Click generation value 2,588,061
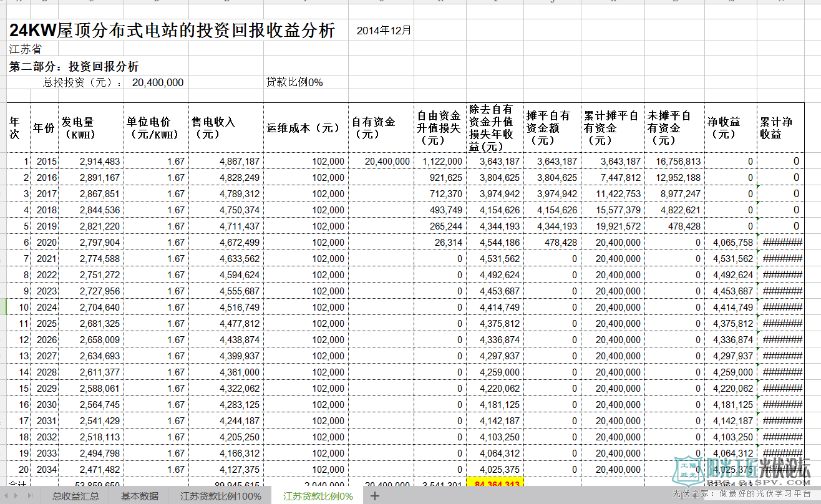Image resolution: width=821 pixels, height=504 pixels. point(91,388)
